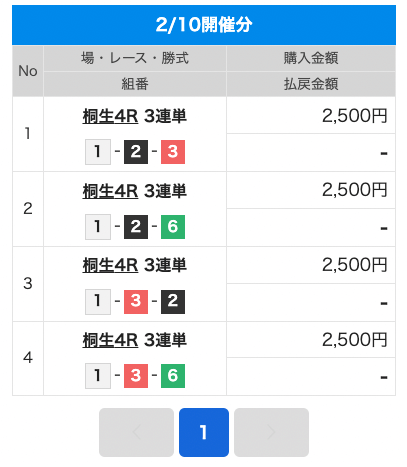The image size is (407, 467).
Task: Open the 桐生4R link in row 2
Action: (x=110, y=191)
